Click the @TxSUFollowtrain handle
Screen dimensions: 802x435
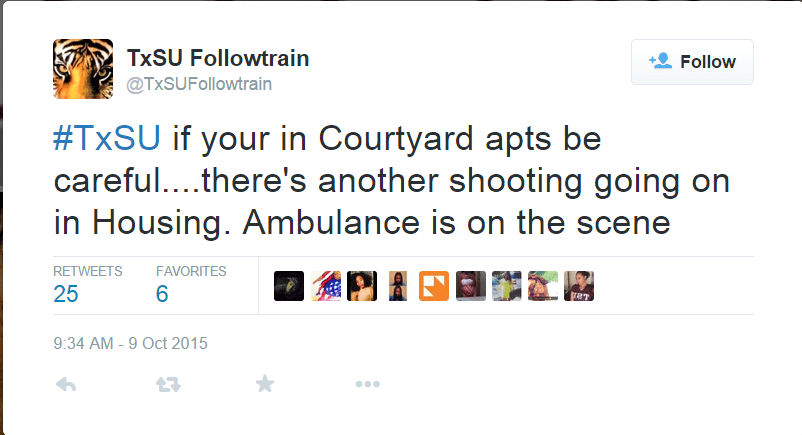199,84
